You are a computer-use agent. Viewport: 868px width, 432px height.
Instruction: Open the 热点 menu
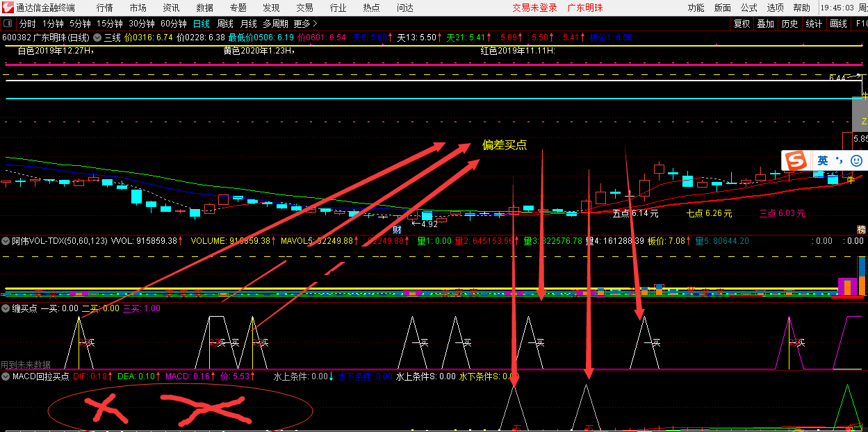point(371,8)
